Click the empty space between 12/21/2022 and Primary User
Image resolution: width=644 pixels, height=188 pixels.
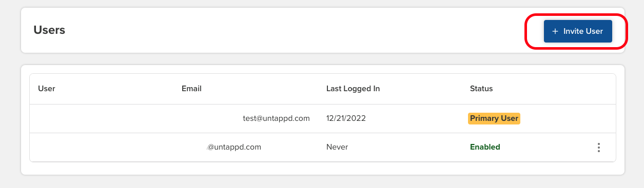pos(416,118)
